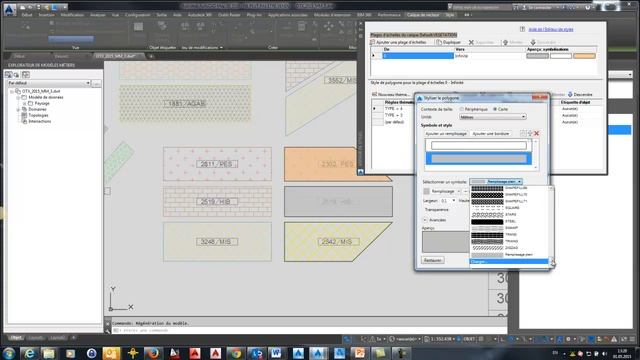Click the blue De cell in scale range table
This screenshot has height=360, width=640.
[418, 56]
